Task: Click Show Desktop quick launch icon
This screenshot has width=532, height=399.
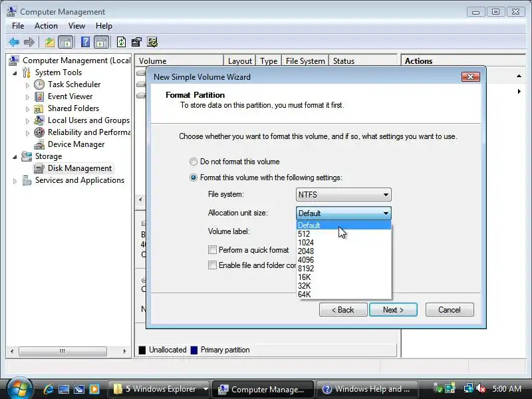Action: 63,389
